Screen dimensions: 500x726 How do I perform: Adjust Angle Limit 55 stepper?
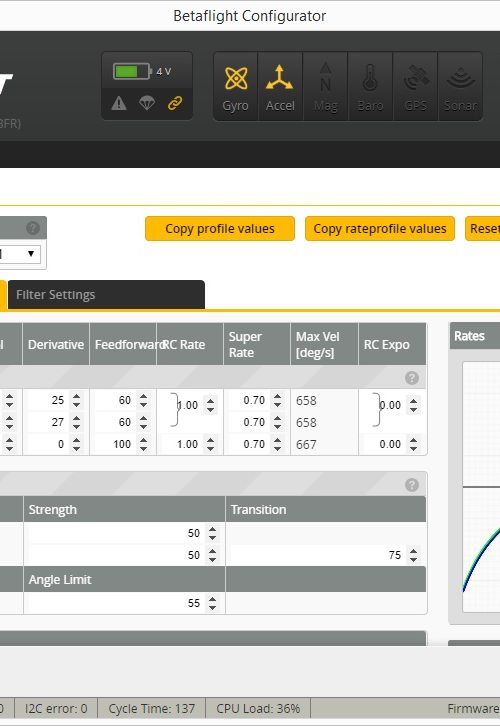(212, 603)
